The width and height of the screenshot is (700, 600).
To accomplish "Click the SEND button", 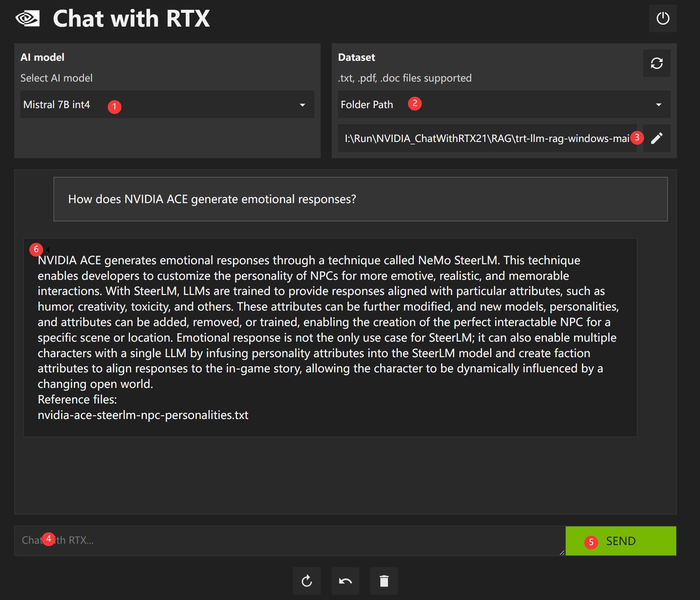I will point(621,541).
